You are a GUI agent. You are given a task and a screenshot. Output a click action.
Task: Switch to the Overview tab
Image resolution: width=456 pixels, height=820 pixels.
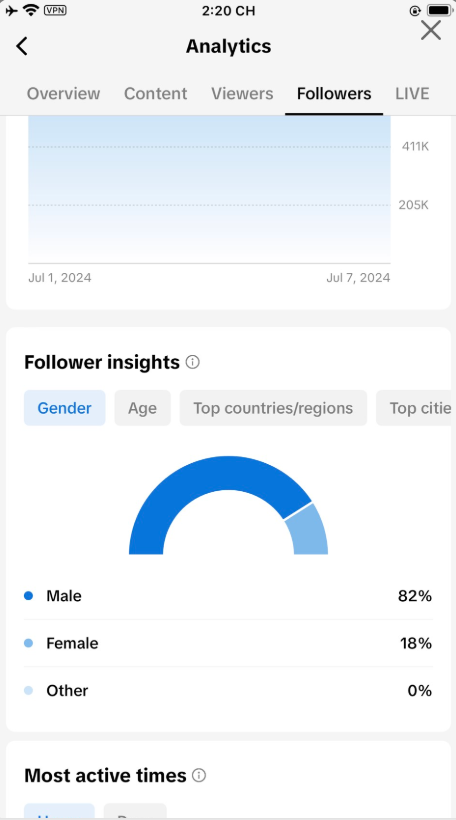click(63, 94)
